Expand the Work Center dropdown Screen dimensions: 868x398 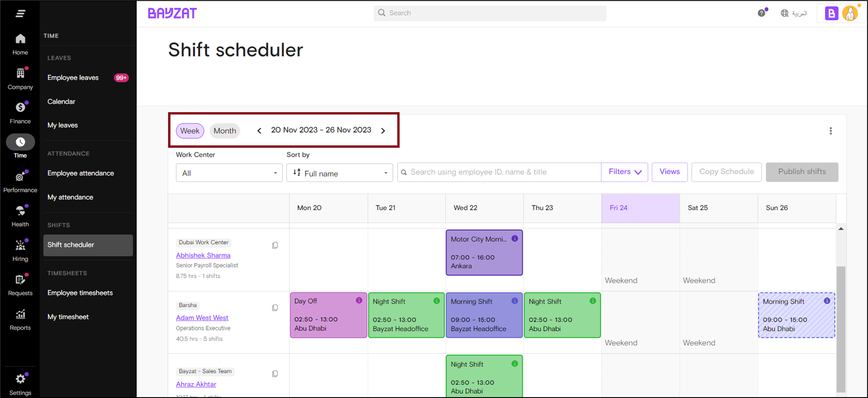229,173
